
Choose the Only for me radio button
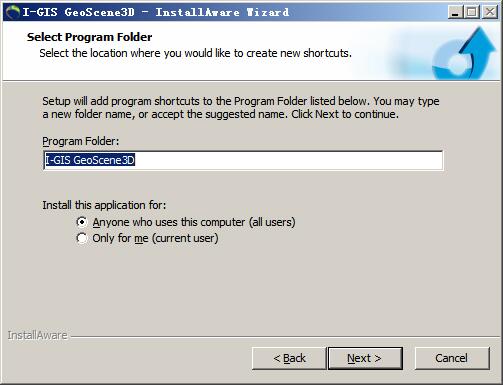coord(82,238)
